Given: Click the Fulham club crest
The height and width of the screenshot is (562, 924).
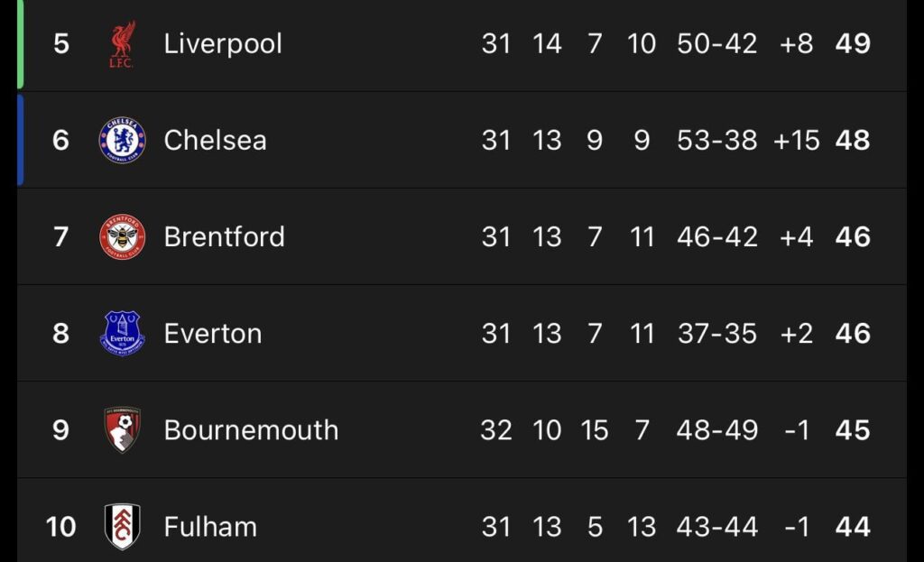Looking at the screenshot, I should pos(122,527).
